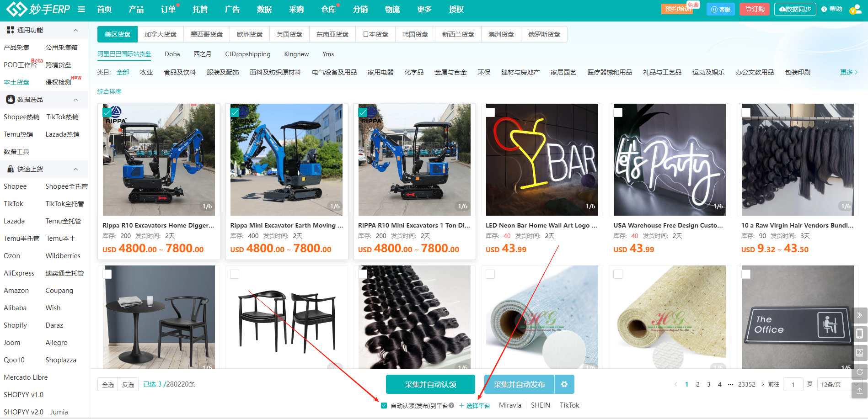Screen dimensions: 868x419
Task: Select the Doba supplier tab
Action: 172,54
